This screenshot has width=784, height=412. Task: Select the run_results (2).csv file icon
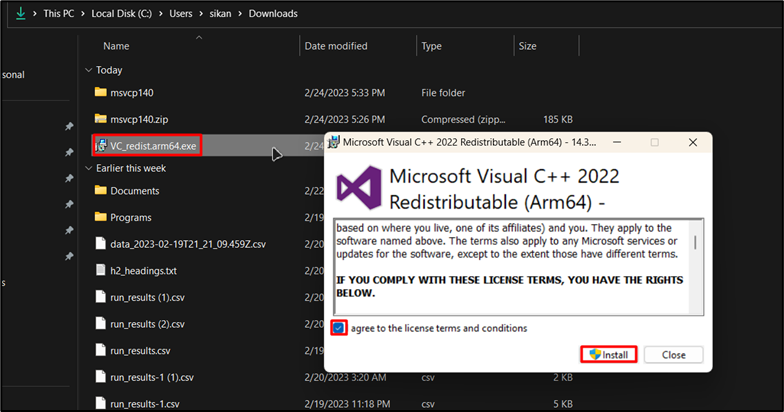[100, 324]
